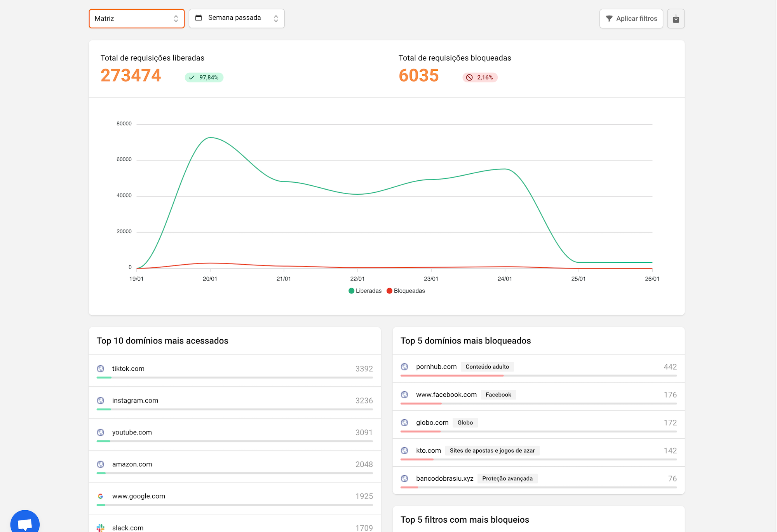Click the 442 count for pornhub.com
Viewport: 777px width, 532px height.
[x=670, y=366]
